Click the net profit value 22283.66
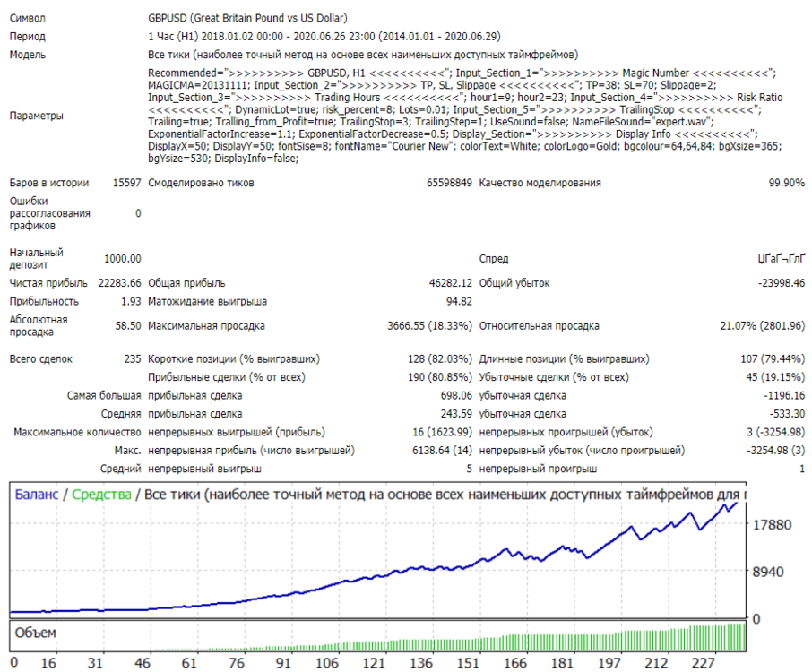Viewport: 812px width, 672px height. (117, 283)
